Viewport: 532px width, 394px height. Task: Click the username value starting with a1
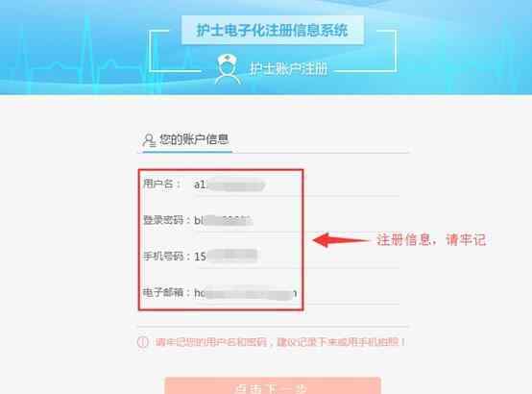click(x=229, y=185)
